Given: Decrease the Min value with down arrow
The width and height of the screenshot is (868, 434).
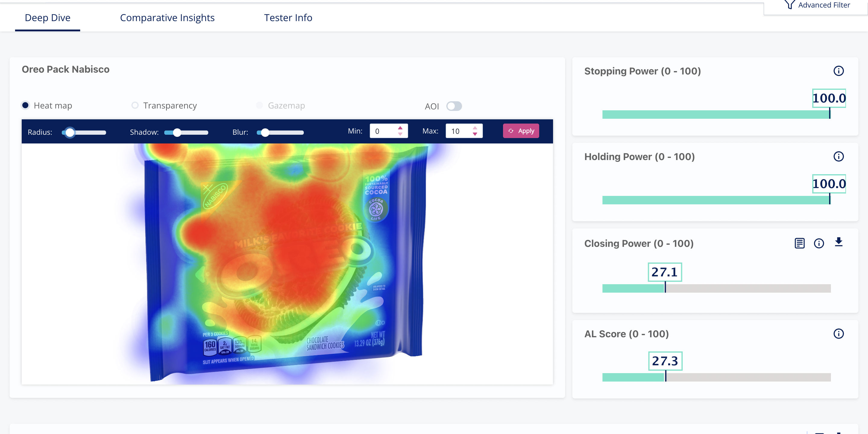Looking at the screenshot, I should [x=400, y=134].
